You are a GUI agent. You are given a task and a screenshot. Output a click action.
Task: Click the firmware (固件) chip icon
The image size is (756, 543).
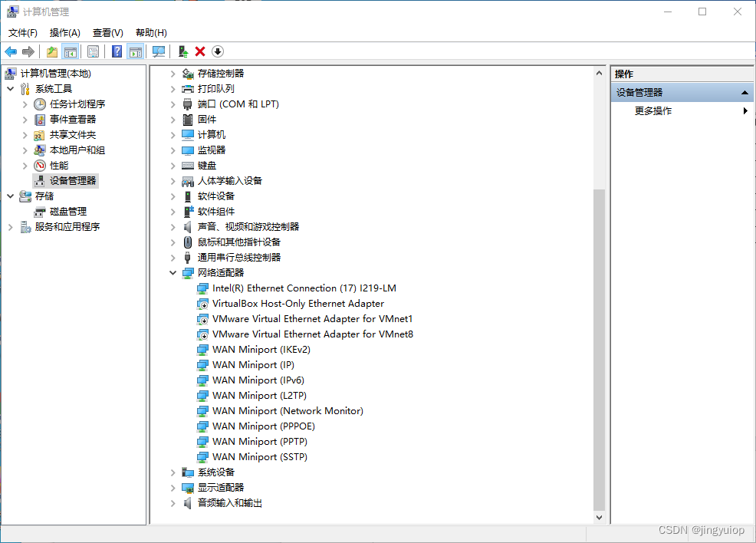tap(188, 120)
